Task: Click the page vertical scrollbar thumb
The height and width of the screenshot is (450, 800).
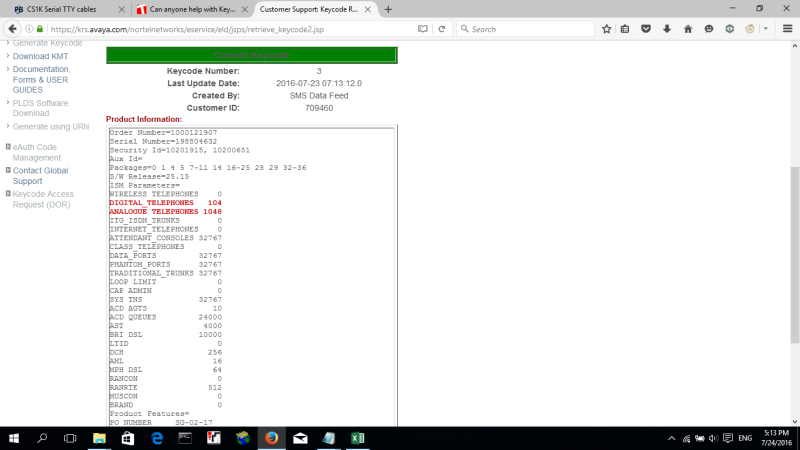Action: pos(795,255)
